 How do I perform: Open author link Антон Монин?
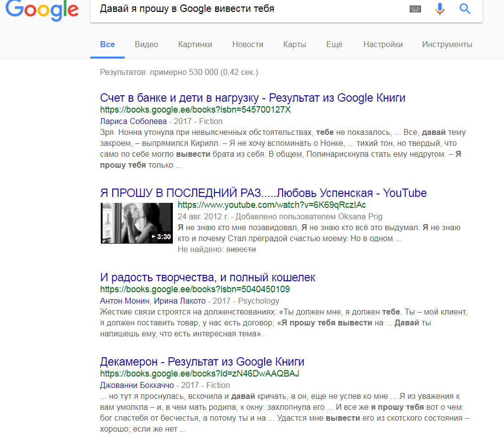click(125, 301)
